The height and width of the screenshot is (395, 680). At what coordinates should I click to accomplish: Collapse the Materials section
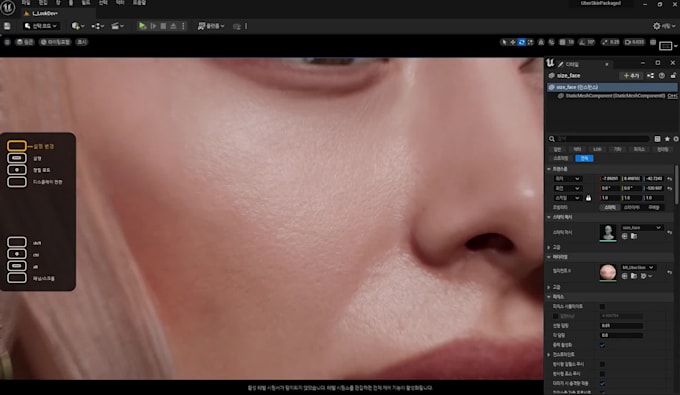pos(549,257)
